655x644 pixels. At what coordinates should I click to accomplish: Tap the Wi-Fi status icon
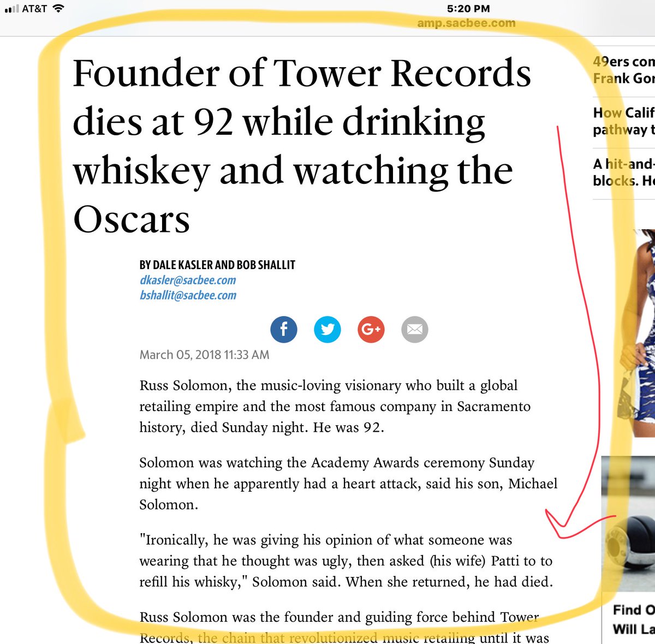(x=58, y=9)
